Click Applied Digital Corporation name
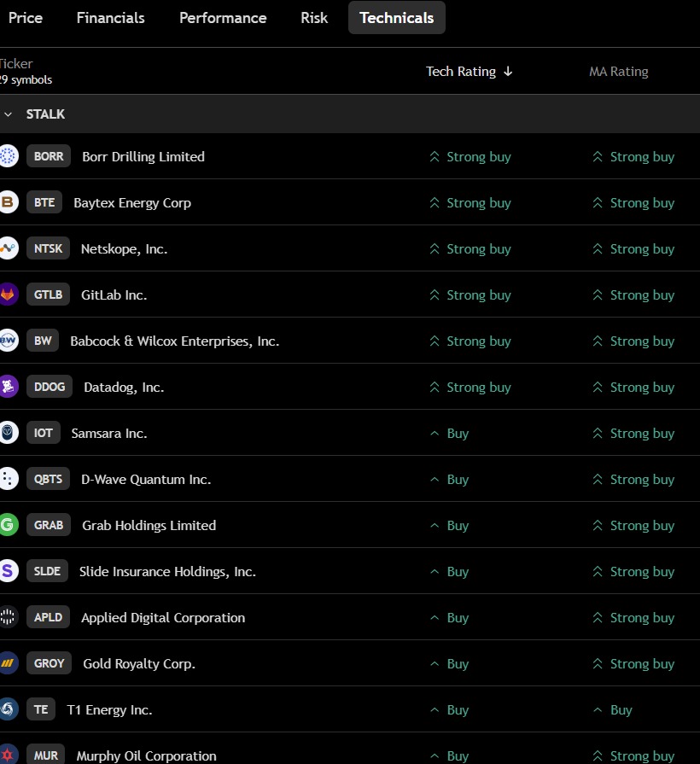The height and width of the screenshot is (764, 700). (x=163, y=617)
